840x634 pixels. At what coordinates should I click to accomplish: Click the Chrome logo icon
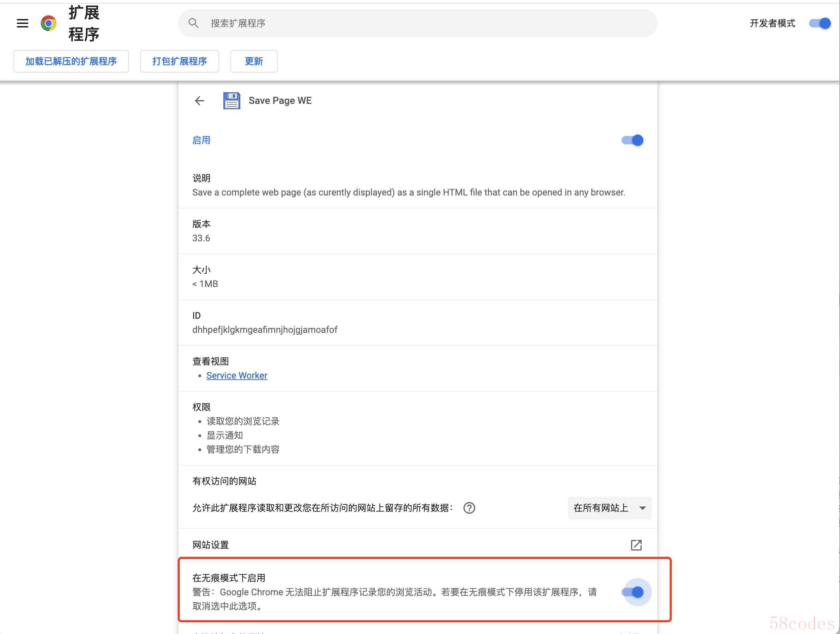(x=49, y=23)
